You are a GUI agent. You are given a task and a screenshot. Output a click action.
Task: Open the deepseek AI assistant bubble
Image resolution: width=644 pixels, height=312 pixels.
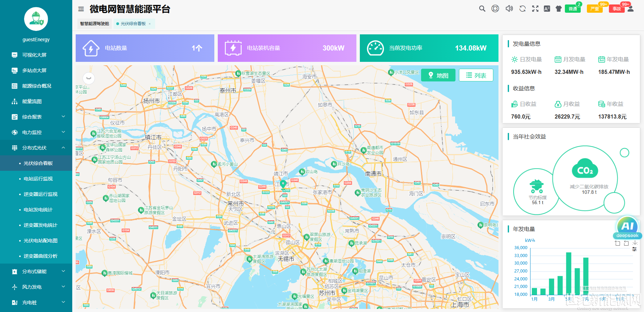(627, 227)
